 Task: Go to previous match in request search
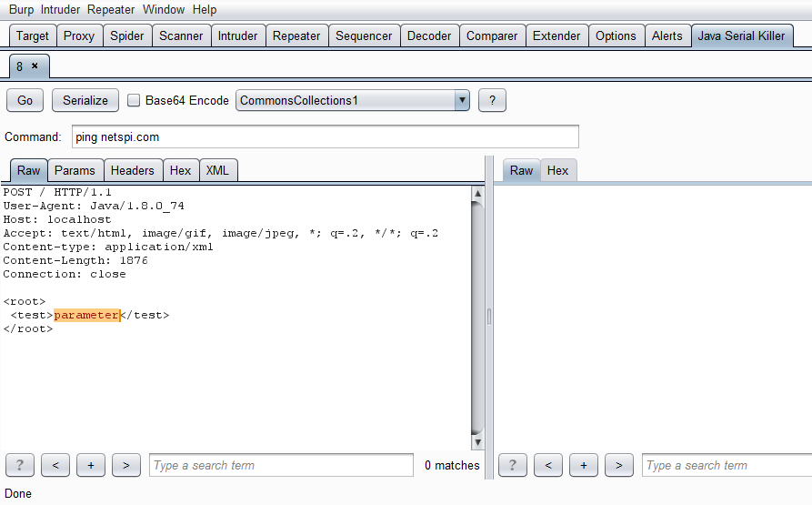55,465
